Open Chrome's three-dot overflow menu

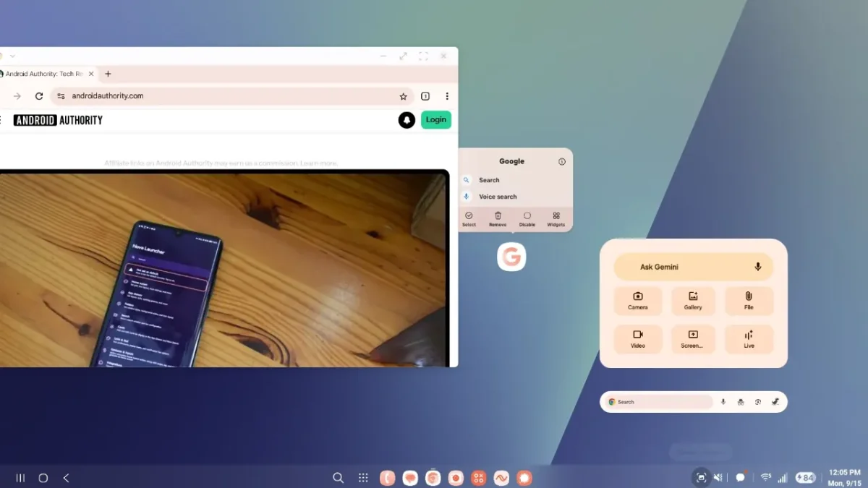click(447, 95)
